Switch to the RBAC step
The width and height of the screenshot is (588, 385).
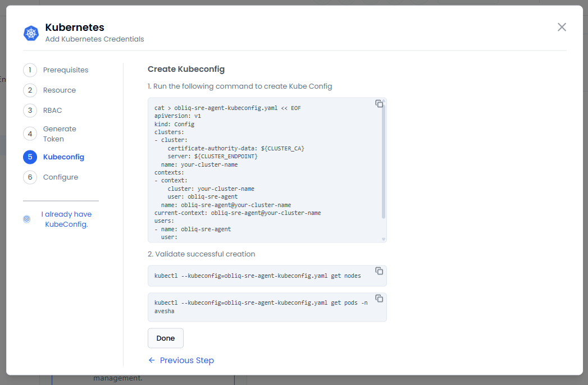tap(53, 111)
